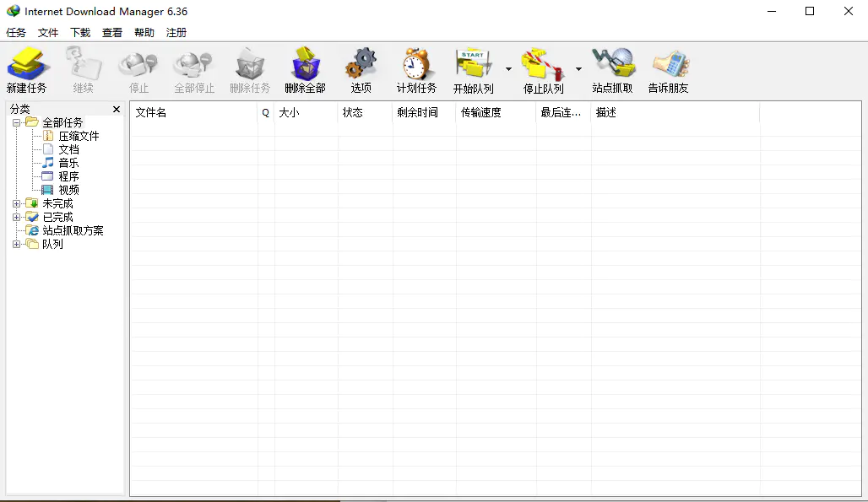Open 计划任务 alarm clock icon
Screen dimensions: 868x502
pyautogui.click(x=416, y=64)
